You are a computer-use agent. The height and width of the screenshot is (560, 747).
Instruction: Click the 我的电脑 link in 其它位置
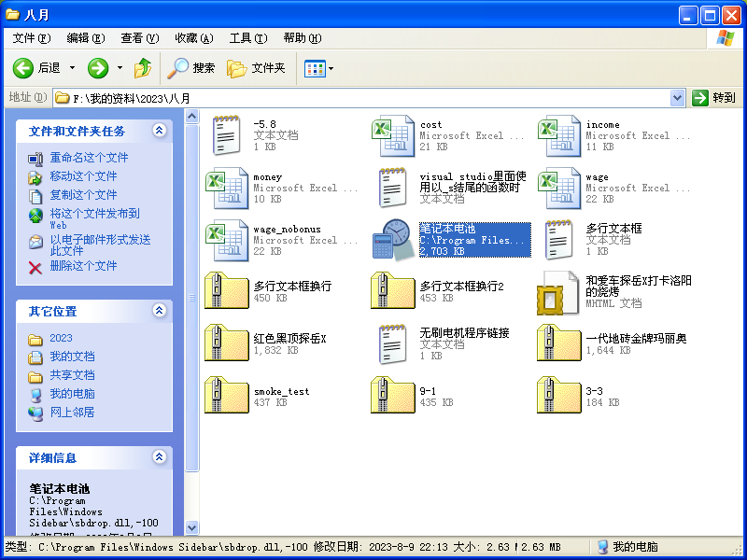(x=72, y=394)
